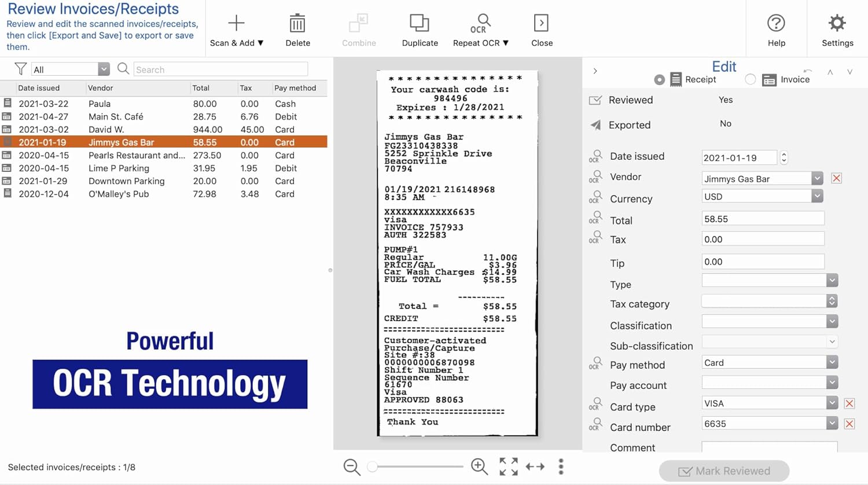Viewport: 868px width, 485px height.
Task: Open the Settings gear
Action: pyautogui.click(x=837, y=24)
